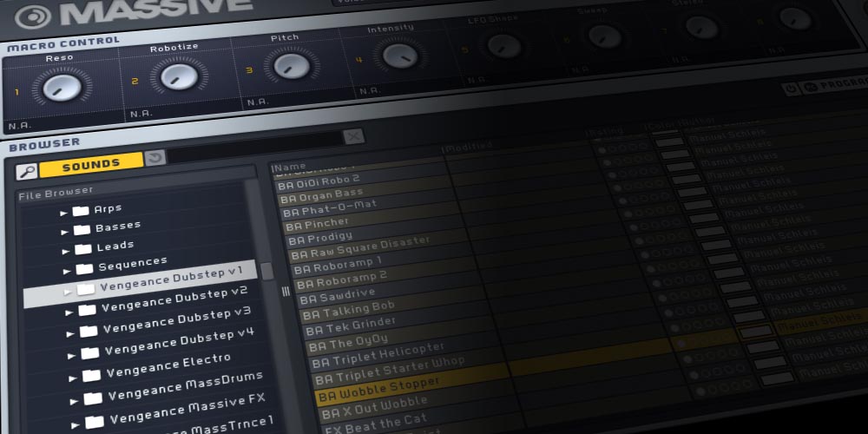The image size is (868, 434).
Task: Click the Leads folder icon
Action: (83, 249)
